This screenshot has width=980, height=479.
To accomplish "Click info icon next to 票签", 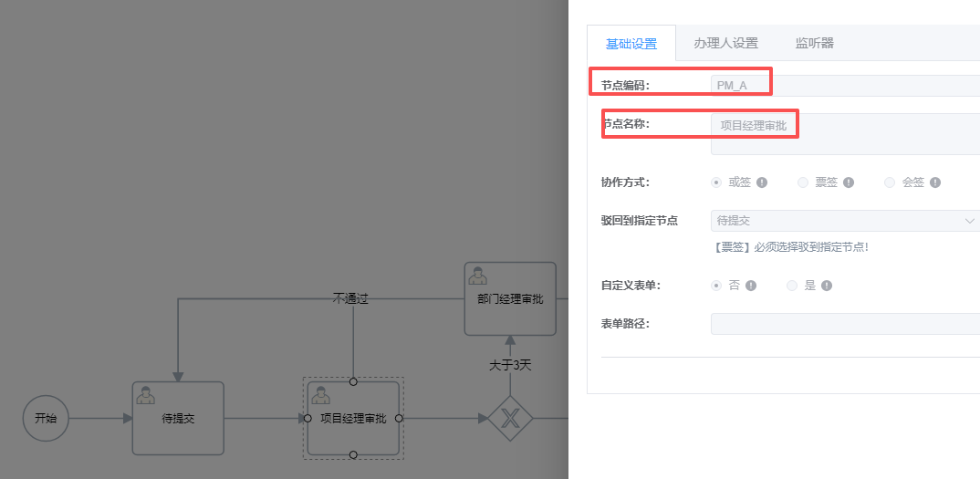I will tap(849, 182).
